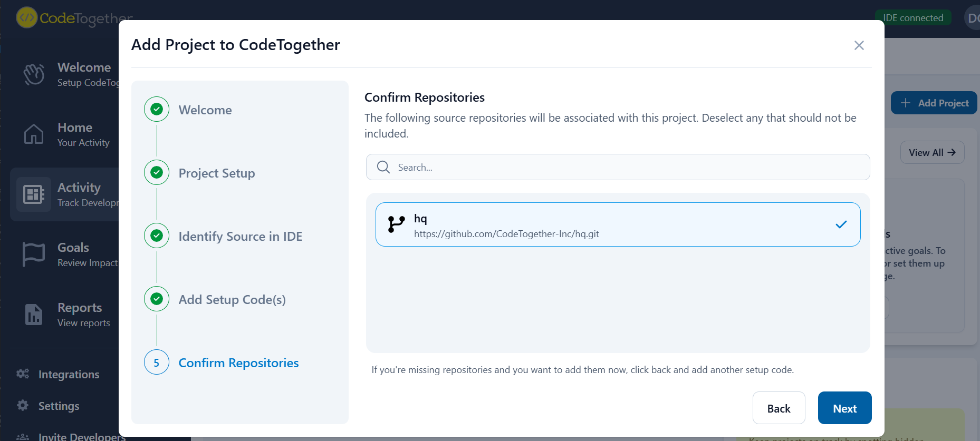Click the Next button
This screenshot has width=980, height=441.
tap(844, 408)
